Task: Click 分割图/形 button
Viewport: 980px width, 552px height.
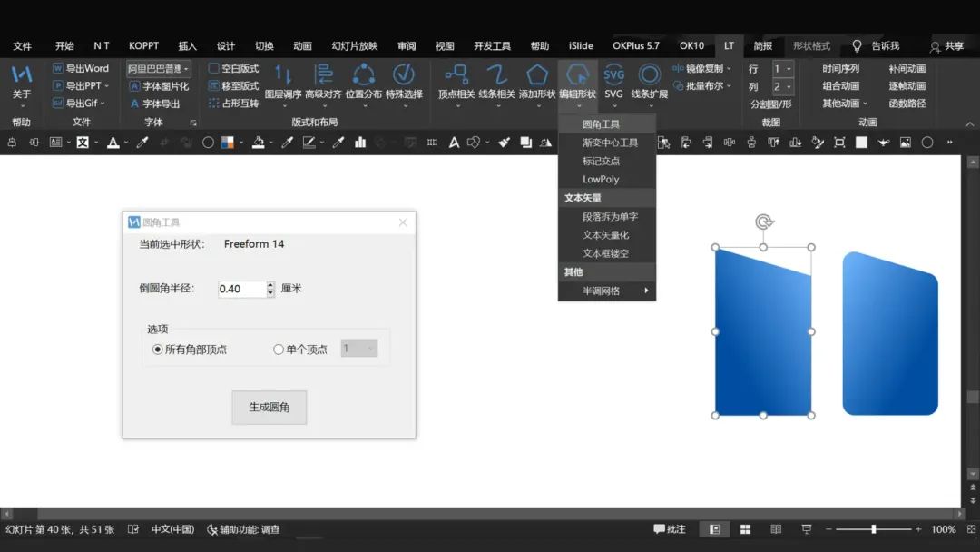Action: tap(770, 103)
